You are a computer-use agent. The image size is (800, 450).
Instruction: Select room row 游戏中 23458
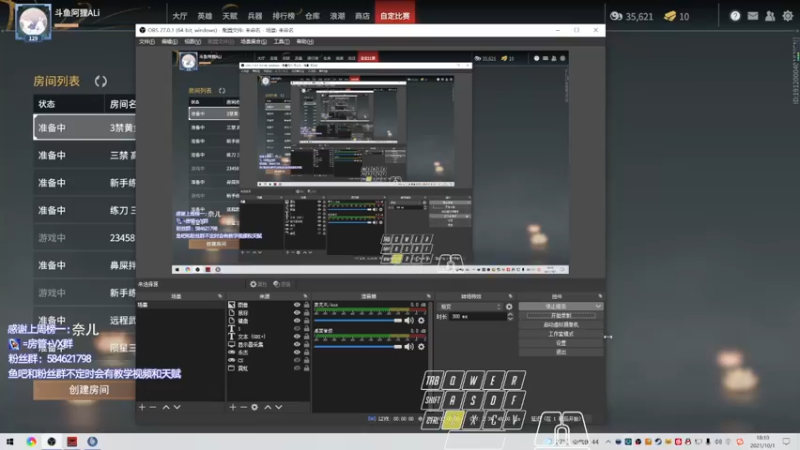(x=85, y=238)
